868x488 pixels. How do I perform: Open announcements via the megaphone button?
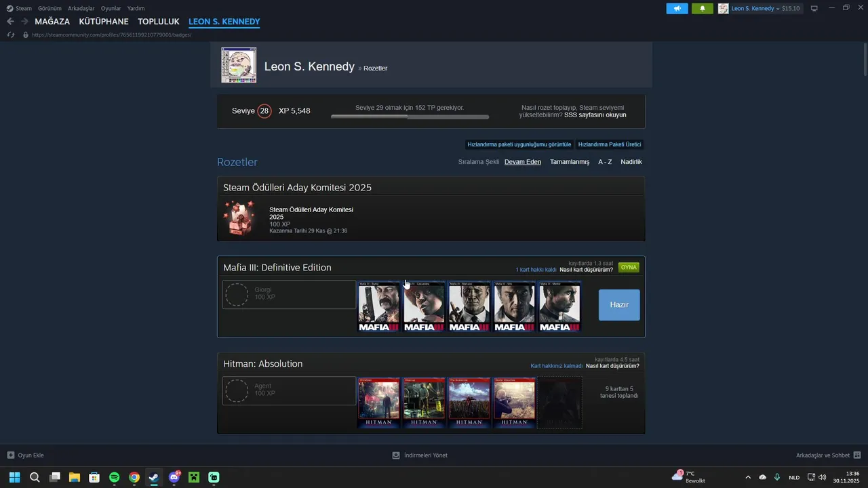point(677,8)
